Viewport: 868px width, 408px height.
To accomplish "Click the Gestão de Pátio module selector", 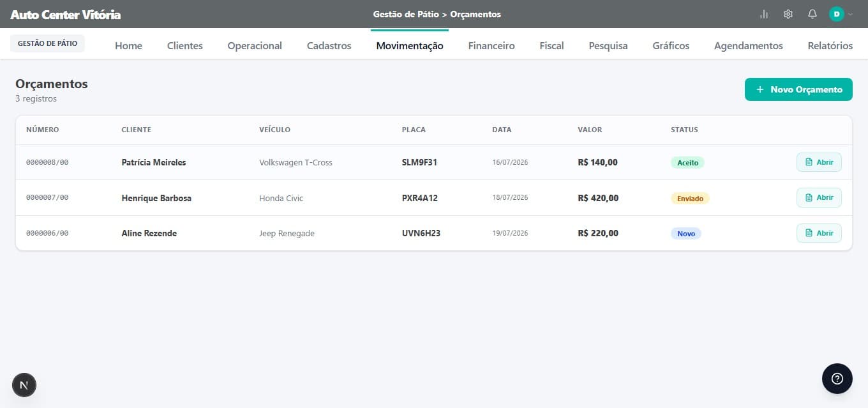I will [47, 43].
